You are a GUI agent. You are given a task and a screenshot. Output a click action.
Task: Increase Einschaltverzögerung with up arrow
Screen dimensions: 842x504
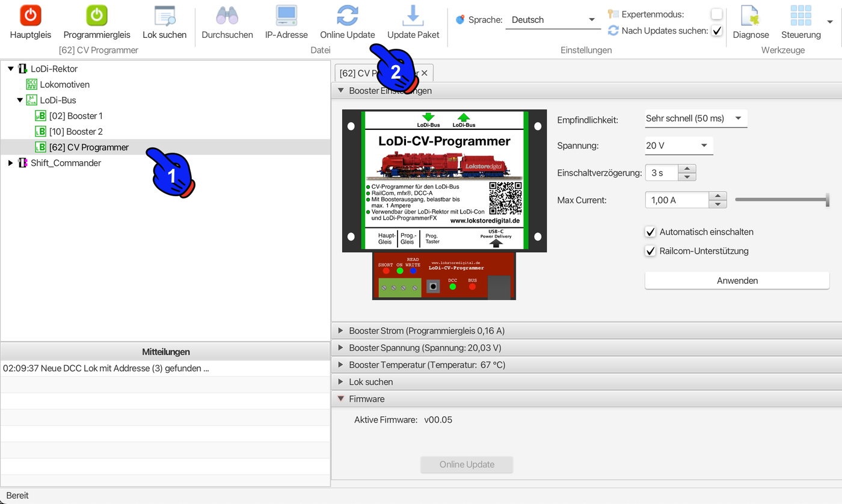[687, 168]
